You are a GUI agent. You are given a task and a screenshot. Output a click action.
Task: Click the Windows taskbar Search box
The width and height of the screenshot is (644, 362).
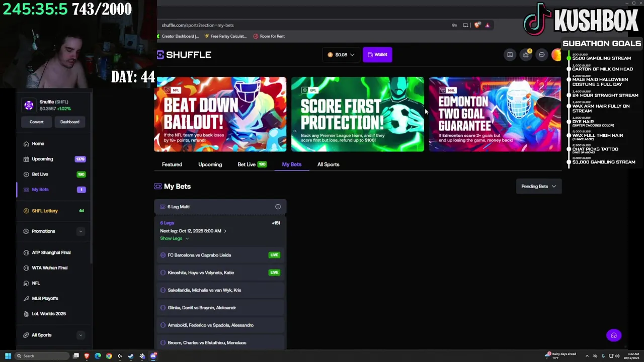click(x=41, y=356)
